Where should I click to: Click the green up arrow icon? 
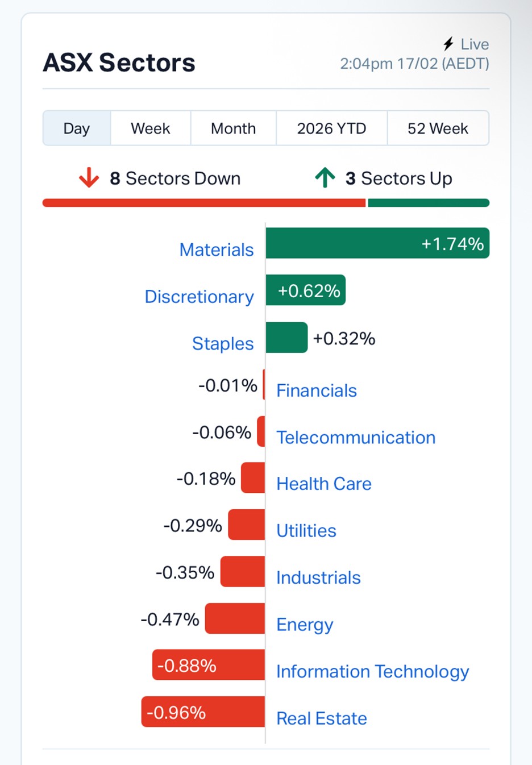tap(325, 178)
